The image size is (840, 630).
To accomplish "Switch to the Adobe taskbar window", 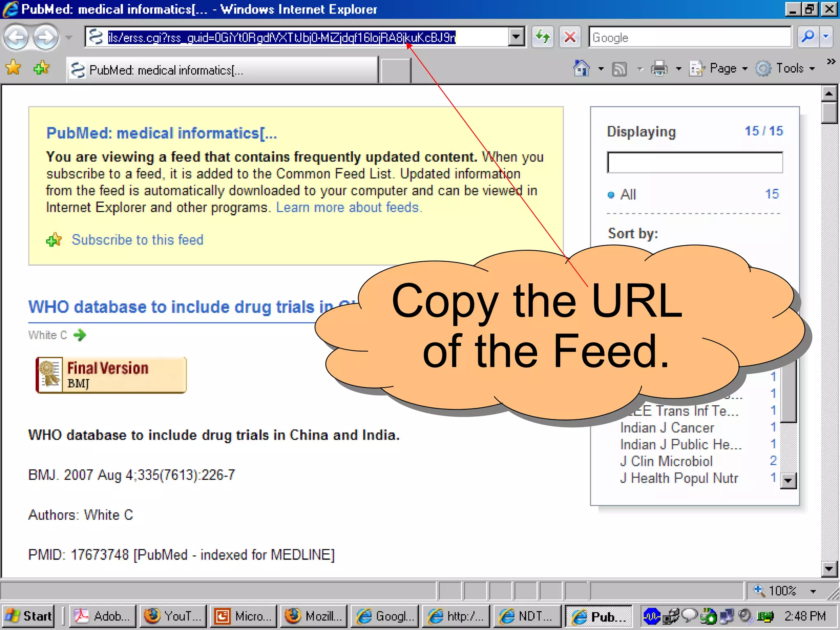I will click(x=103, y=616).
